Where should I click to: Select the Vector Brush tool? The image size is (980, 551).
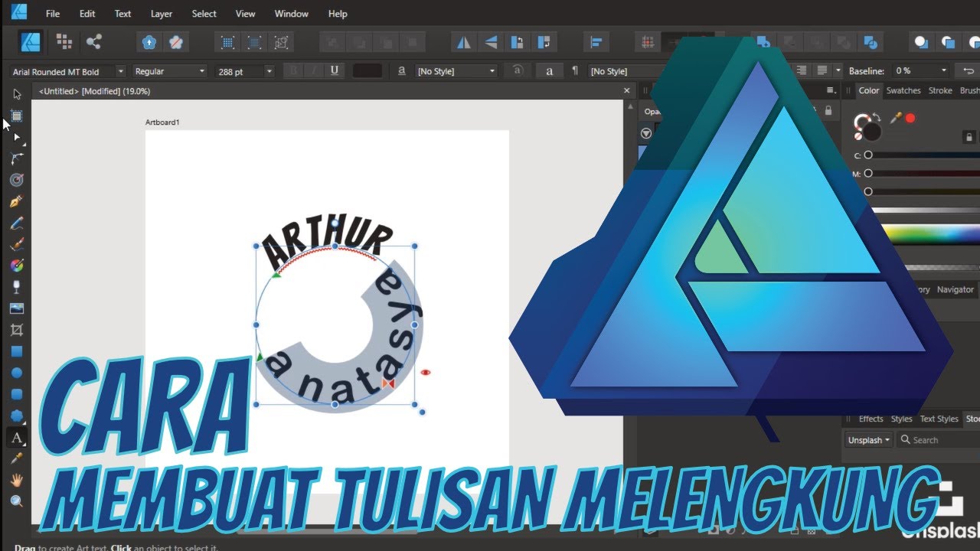pyautogui.click(x=17, y=244)
